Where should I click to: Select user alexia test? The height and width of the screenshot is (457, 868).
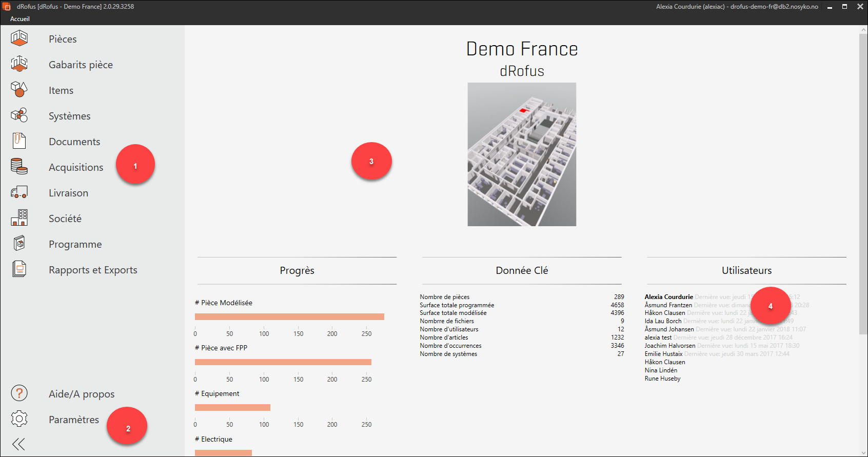pos(658,337)
